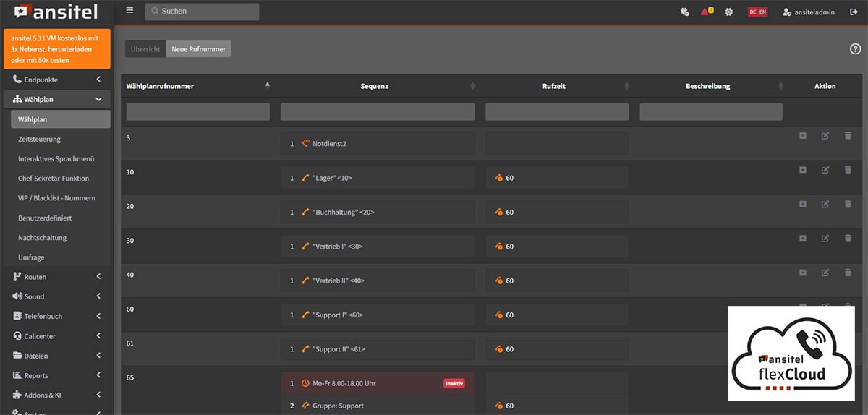Open the settings gear icon in header
This screenshot has height=415, width=868.
click(x=728, y=12)
